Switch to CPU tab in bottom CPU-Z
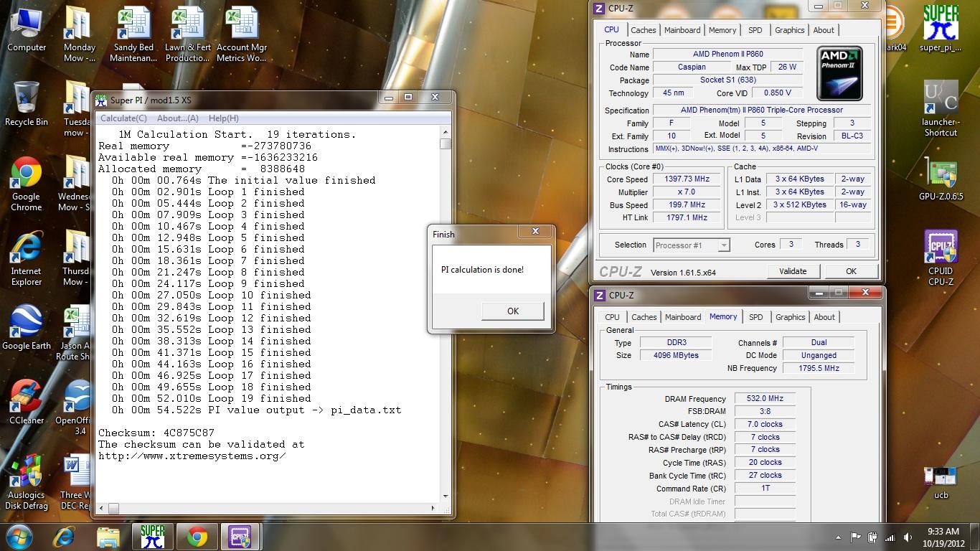 point(612,317)
